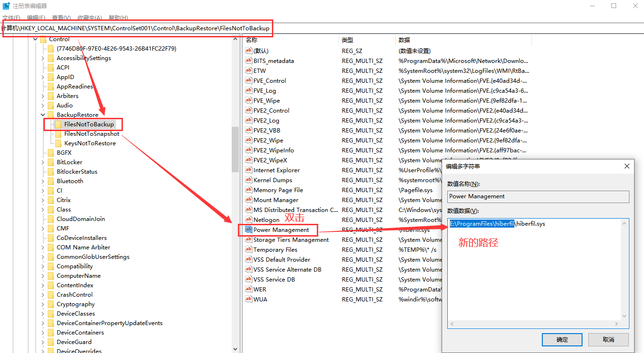Click the WUA value icon
644x353 pixels.
249,299
